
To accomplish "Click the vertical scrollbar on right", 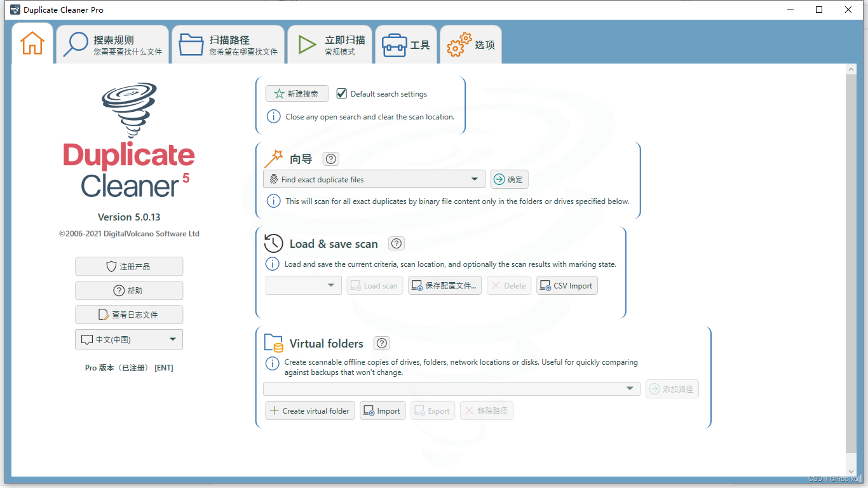I will tap(851, 264).
